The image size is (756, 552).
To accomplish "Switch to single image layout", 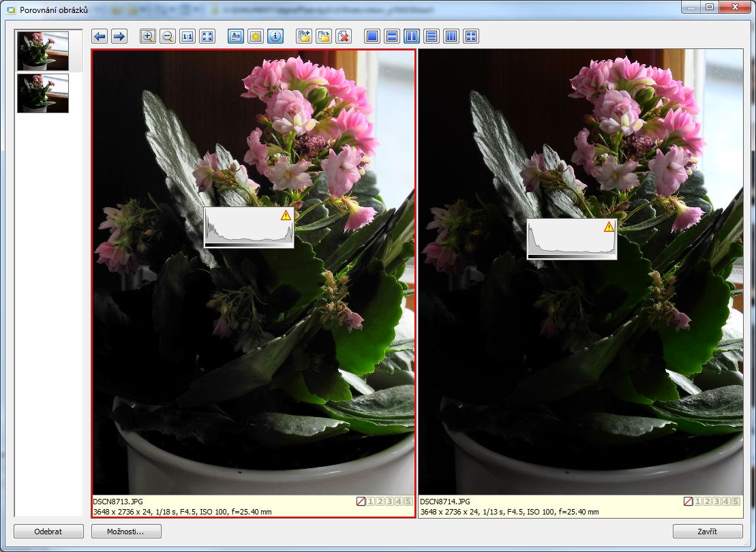I will tap(372, 37).
